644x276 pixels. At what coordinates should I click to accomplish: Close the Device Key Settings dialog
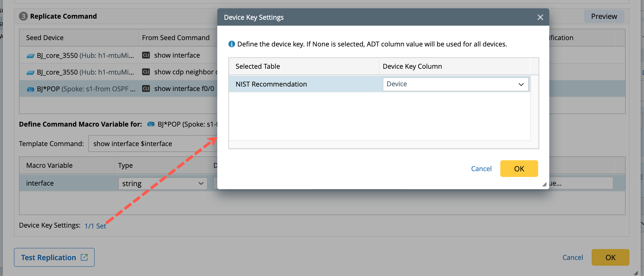coord(540,17)
